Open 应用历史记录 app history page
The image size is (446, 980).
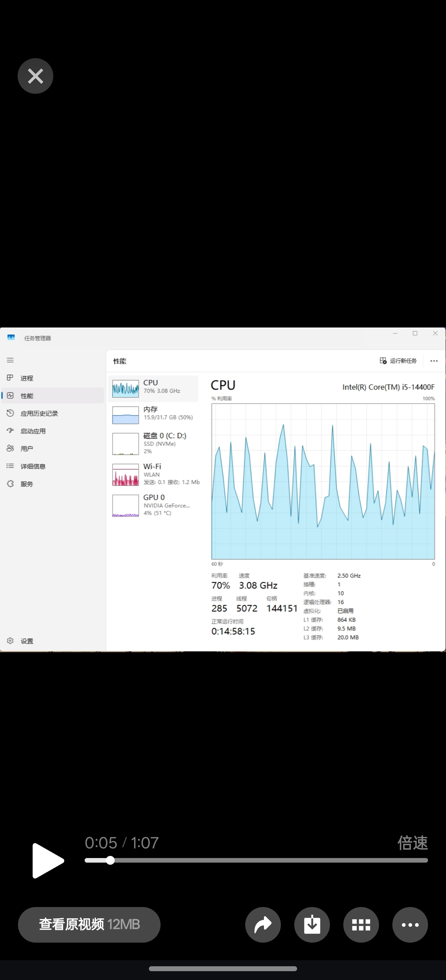click(52, 413)
